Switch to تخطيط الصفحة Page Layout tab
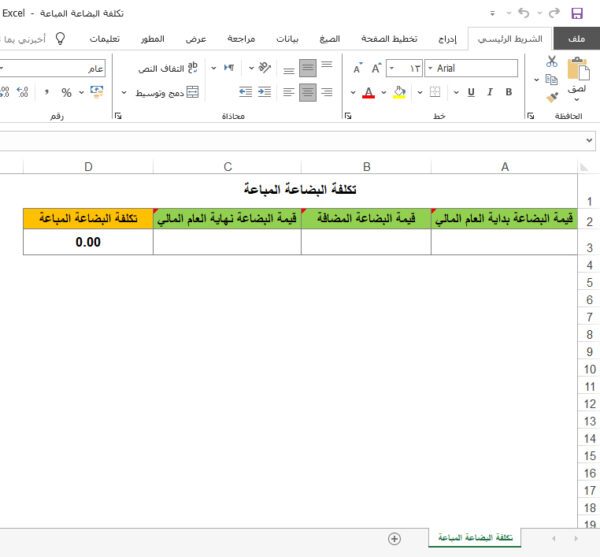The width and height of the screenshot is (600, 557). tap(389, 39)
